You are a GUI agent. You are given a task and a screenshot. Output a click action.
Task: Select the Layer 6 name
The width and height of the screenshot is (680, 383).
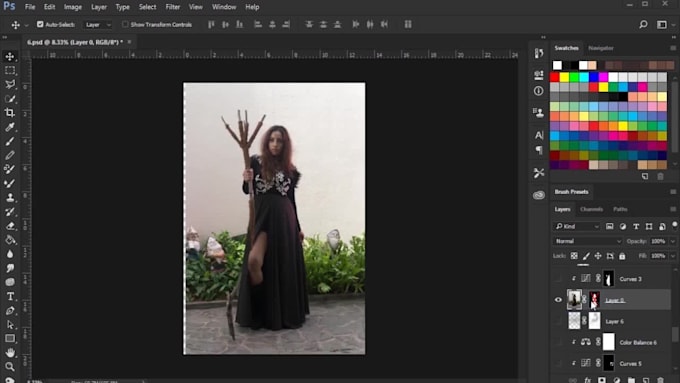614,321
